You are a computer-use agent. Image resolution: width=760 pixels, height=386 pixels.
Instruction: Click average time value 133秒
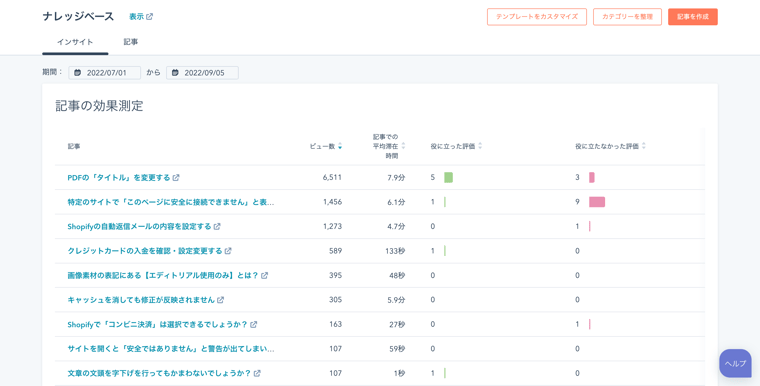click(x=396, y=251)
